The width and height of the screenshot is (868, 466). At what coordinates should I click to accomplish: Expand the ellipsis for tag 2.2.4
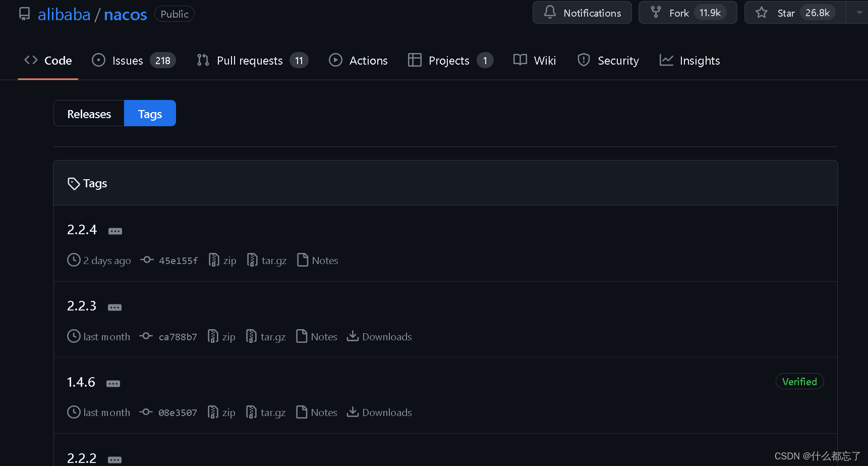click(x=115, y=231)
